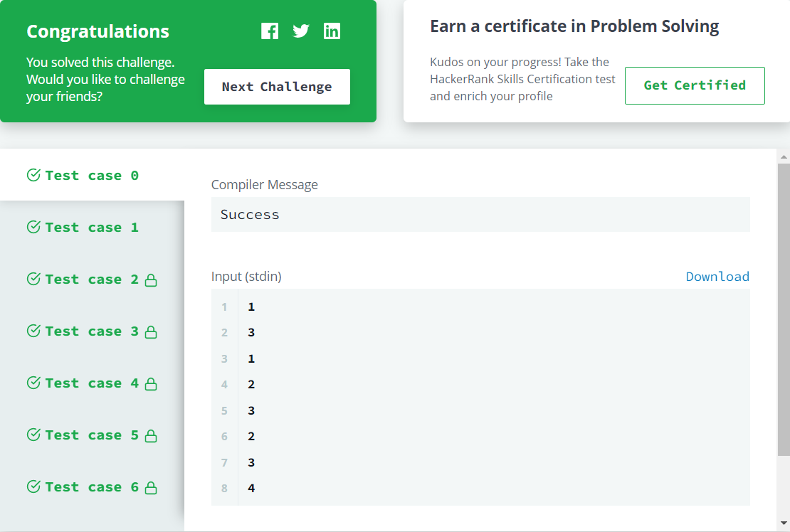Click stdin line 4 value '2'
The image size is (790, 532).
coord(251,385)
